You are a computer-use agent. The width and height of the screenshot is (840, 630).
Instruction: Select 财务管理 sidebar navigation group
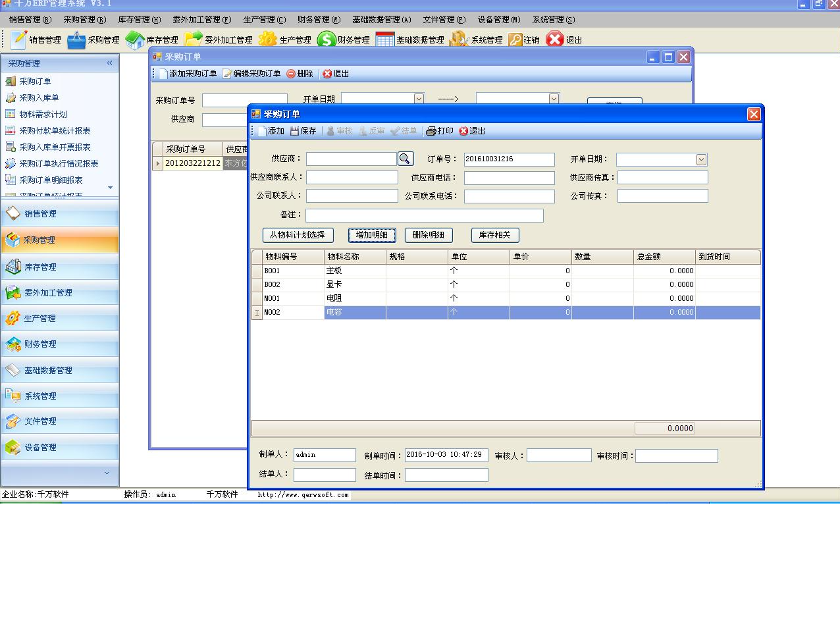coord(60,344)
